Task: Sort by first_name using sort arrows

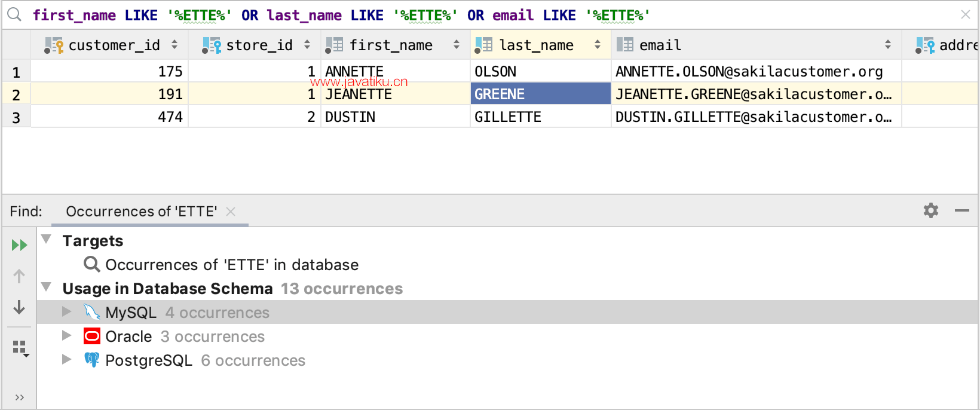Action: [457, 45]
